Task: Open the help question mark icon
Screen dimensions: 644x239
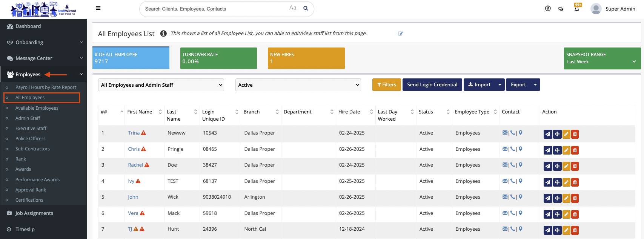Action: coord(548,8)
